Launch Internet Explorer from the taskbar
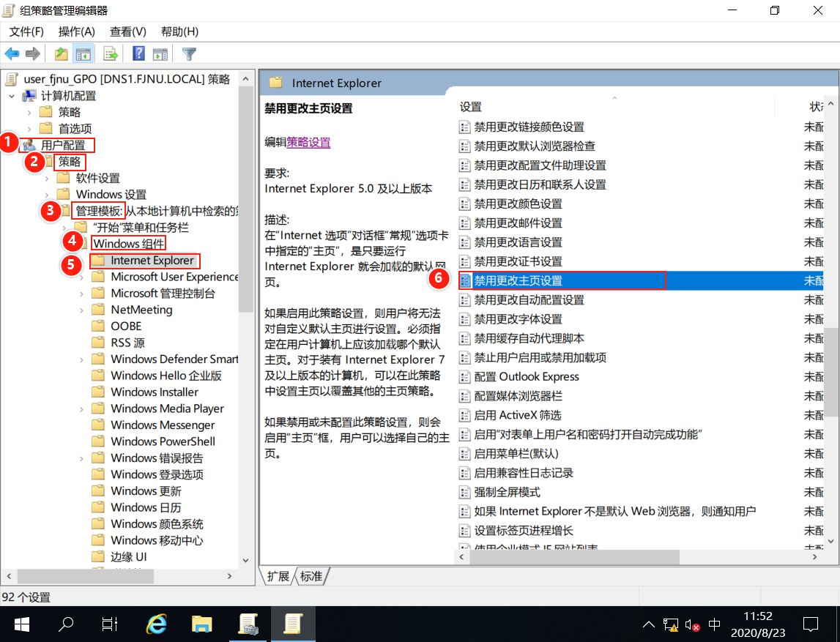 157,624
